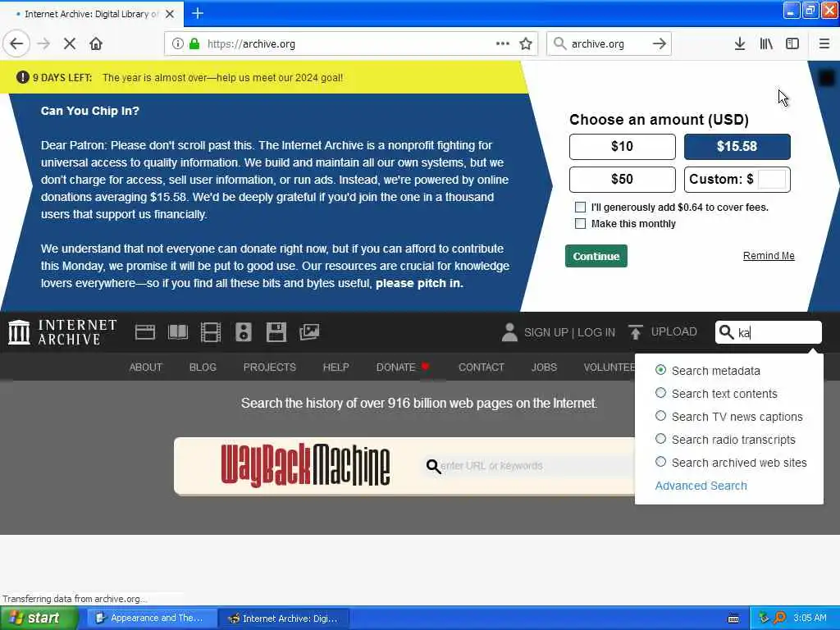Select Search radio transcripts
This screenshot has height=630, width=840.
point(660,440)
